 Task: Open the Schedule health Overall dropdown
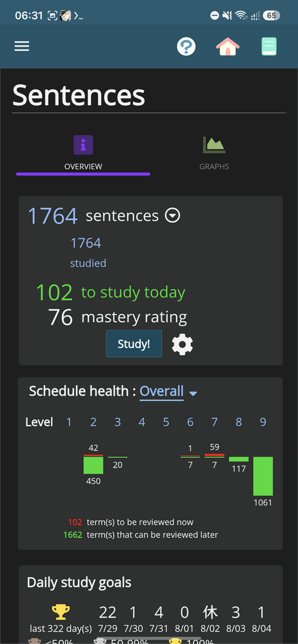[161, 391]
